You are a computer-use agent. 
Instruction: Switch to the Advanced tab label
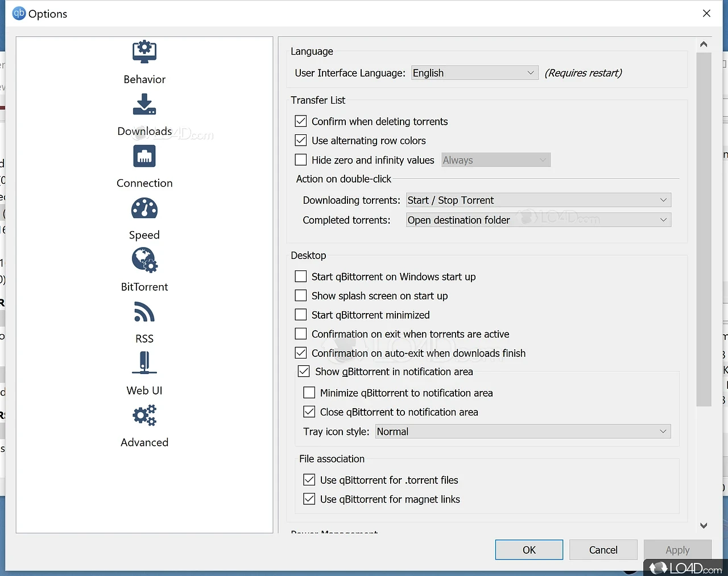[144, 442]
